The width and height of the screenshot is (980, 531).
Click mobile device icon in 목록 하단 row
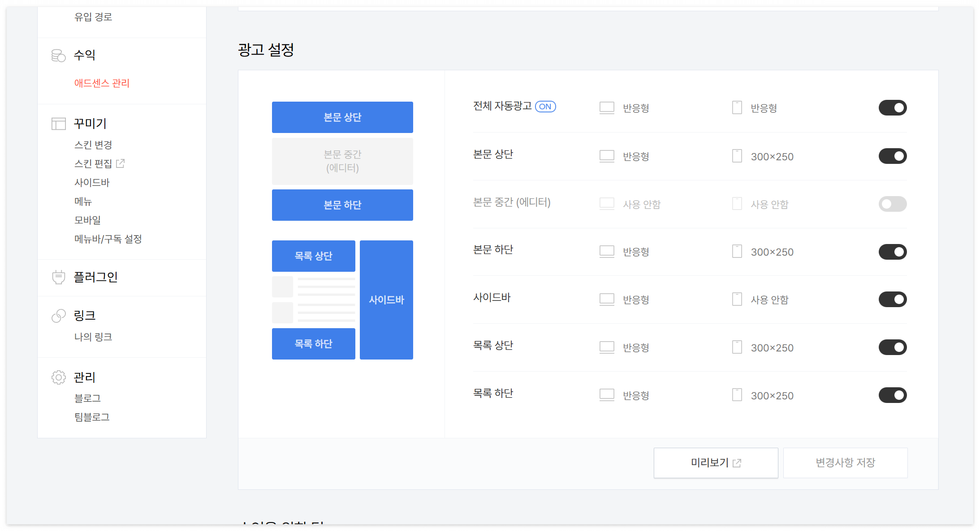point(737,395)
